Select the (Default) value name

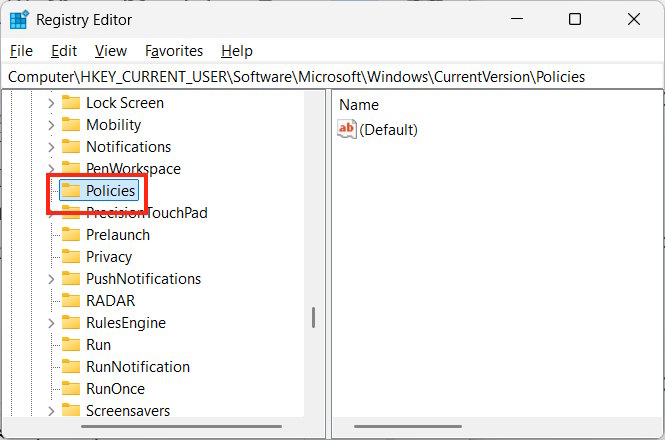[388, 129]
